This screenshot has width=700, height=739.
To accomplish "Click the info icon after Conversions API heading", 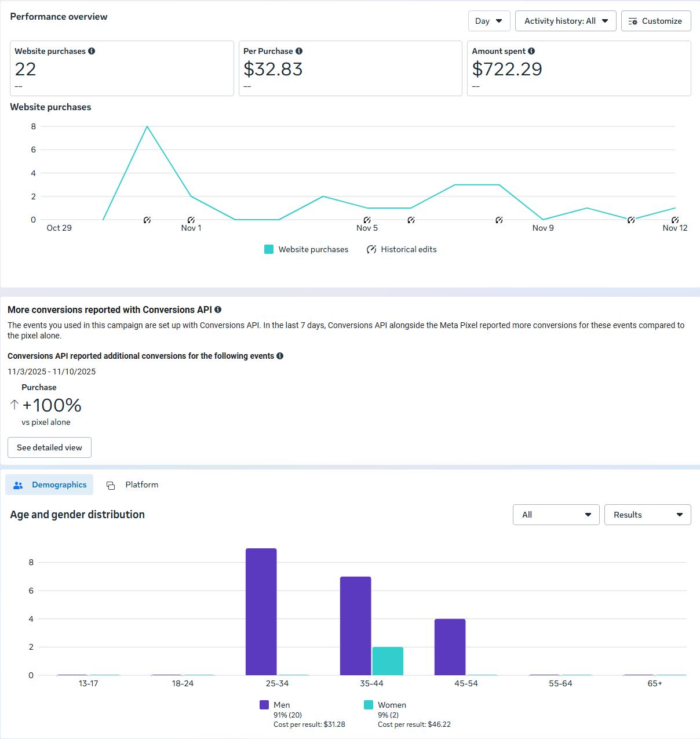I will pyautogui.click(x=218, y=310).
